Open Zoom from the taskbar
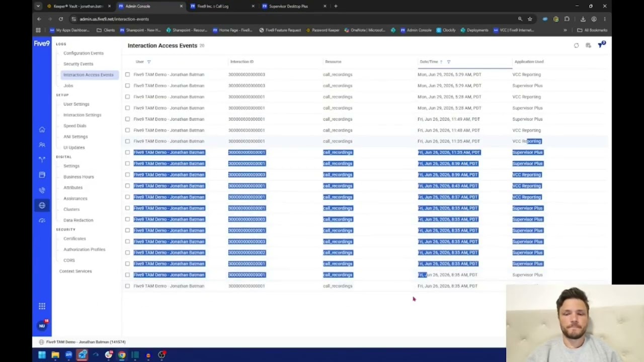 [x=68, y=355]
